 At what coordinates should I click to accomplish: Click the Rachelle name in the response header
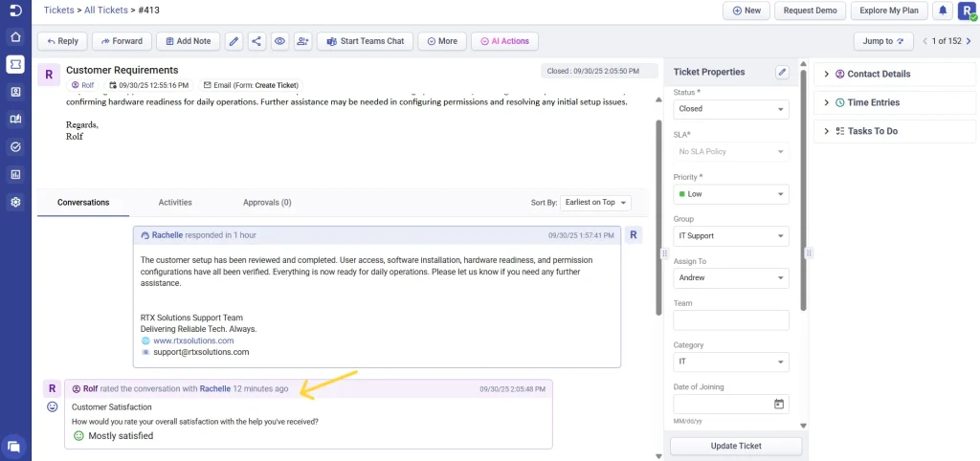pyautogui.click(x=167, y=235)
